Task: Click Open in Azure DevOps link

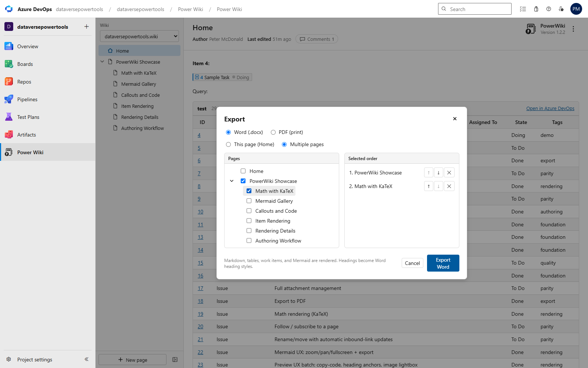Action: point(550,108)
